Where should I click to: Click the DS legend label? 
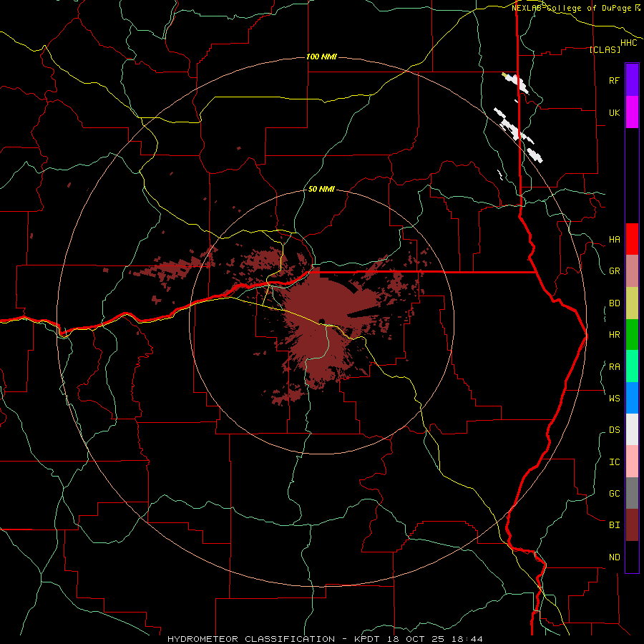tap(614, 430)
